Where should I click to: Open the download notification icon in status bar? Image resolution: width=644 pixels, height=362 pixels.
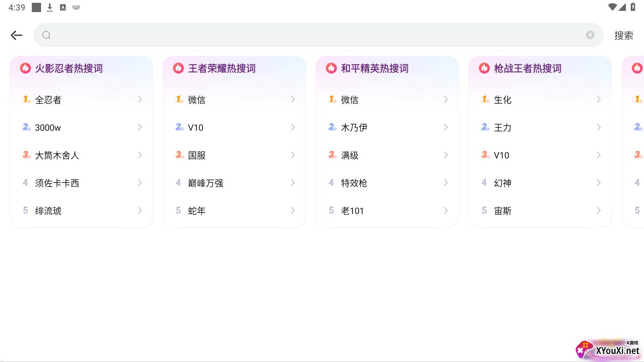50,7
